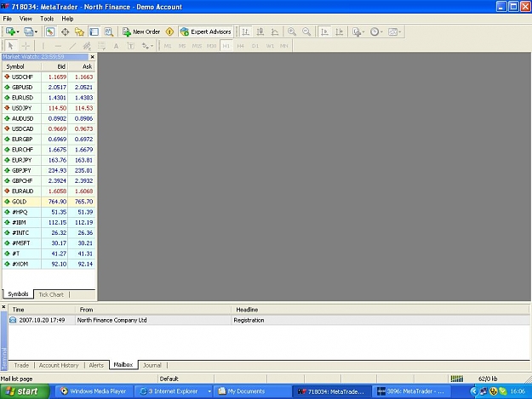Select the Vertical Line tool
The image size is (532, 399).
43,46
